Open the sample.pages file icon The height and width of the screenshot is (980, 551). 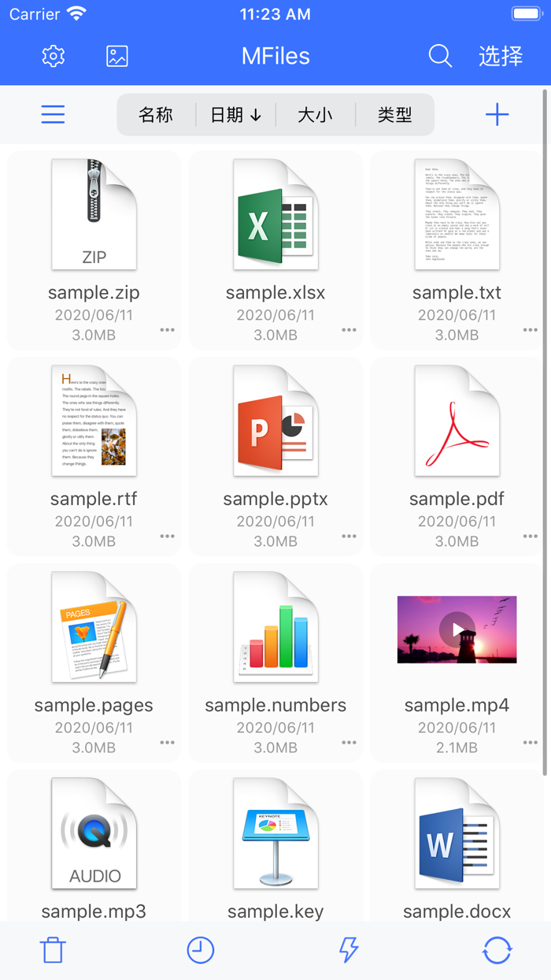[94, 627]
